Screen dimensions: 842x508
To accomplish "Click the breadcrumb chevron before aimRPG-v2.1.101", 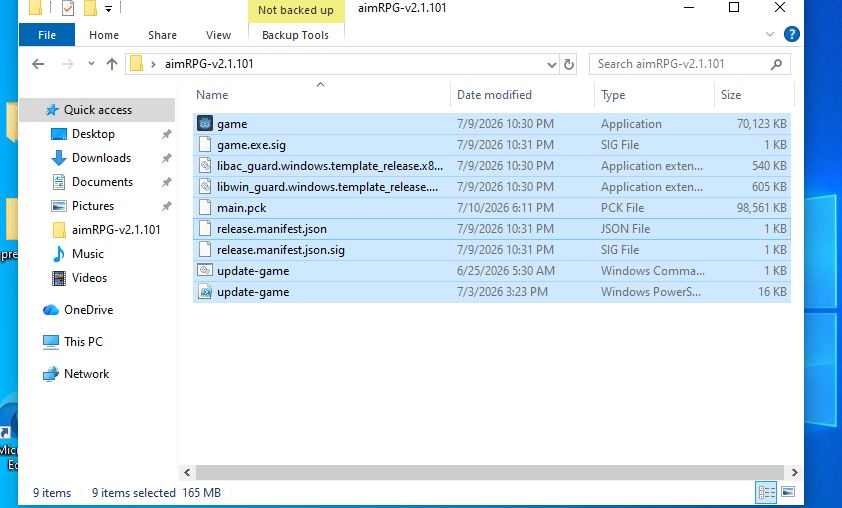I will (x=153, y=64).
